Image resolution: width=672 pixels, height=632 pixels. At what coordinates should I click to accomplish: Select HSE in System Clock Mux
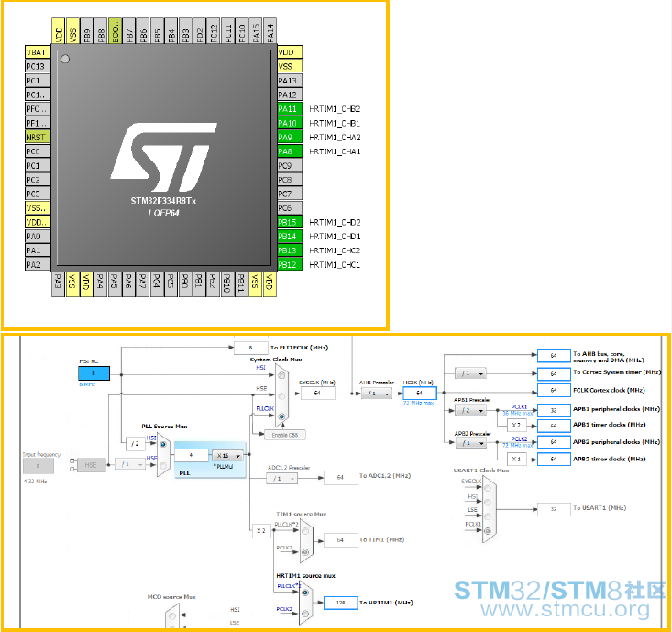coord(281,395)
